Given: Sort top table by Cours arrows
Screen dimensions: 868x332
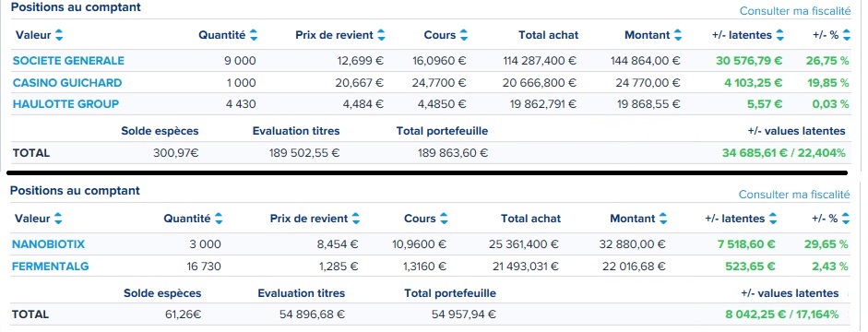Looking at the screenshot, I should 464,35.
